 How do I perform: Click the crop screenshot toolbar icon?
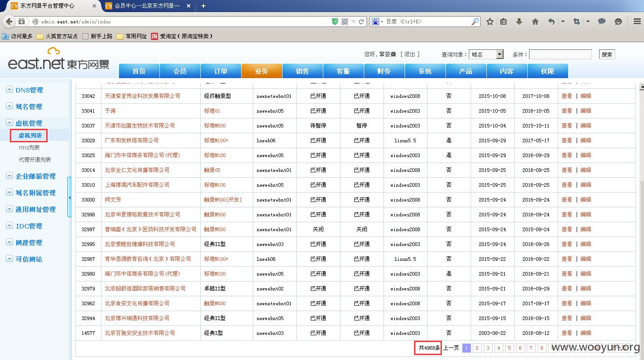point(577,22)
